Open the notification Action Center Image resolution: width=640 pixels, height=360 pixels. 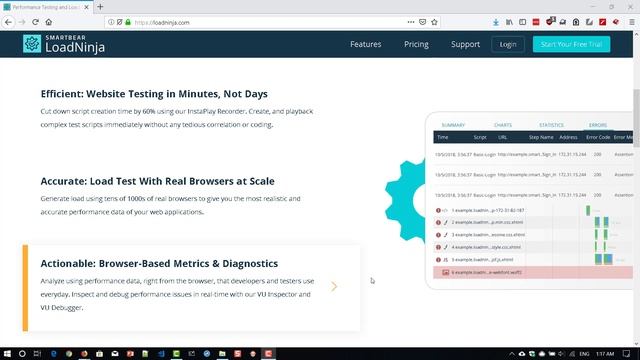(627, 354)
